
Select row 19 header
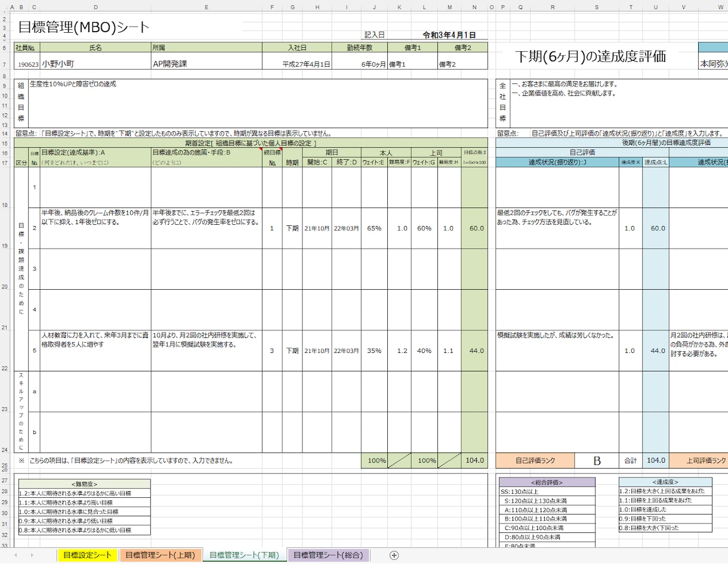tap(4, 228)
